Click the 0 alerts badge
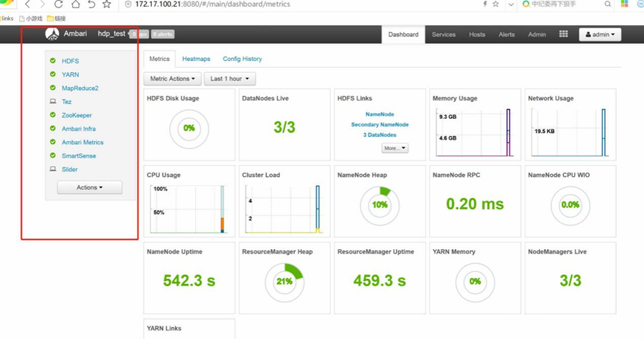The height and width of the screenshot is (339, 644). click(162, 34)
